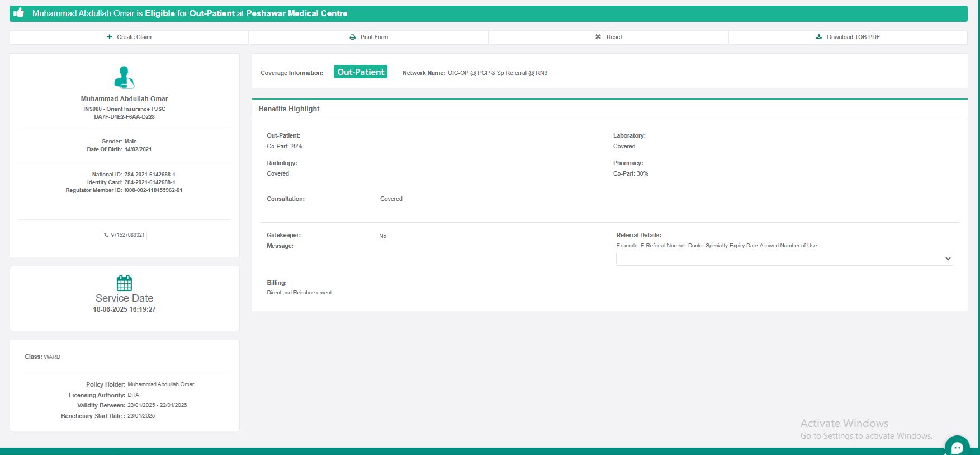Click the service date timestamp 18-06-2025
Screen dimensions: 980x455
click(x=124, y=309)
